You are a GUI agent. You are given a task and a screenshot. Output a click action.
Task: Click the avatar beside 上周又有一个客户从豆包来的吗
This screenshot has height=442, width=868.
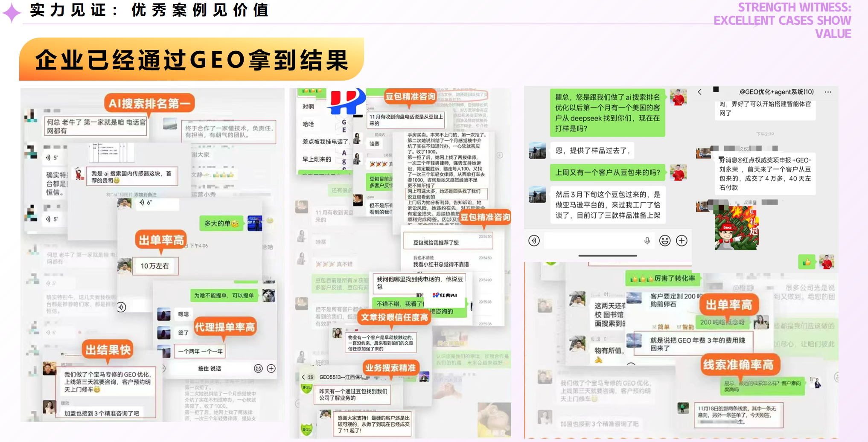click(x=678, y=172)
